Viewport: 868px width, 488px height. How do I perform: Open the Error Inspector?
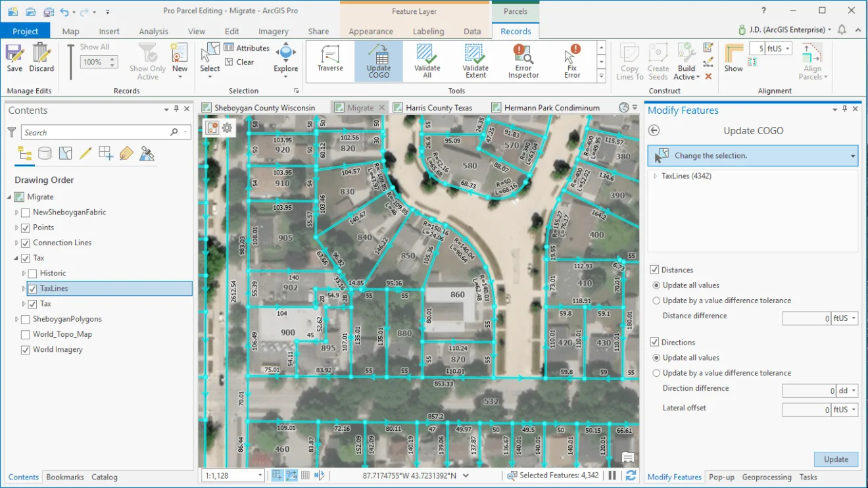(x=523, y=61)
